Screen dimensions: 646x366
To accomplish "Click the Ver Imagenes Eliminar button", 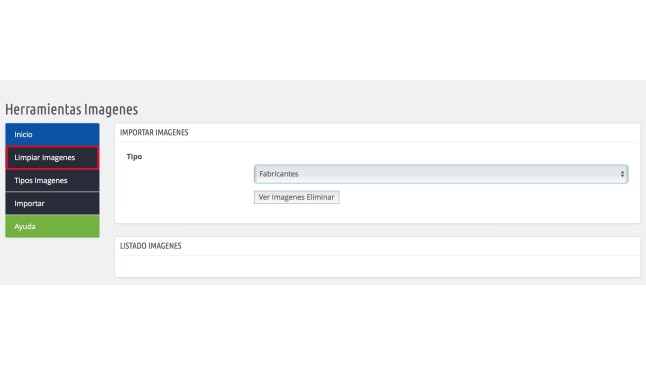I will [297, 197].
